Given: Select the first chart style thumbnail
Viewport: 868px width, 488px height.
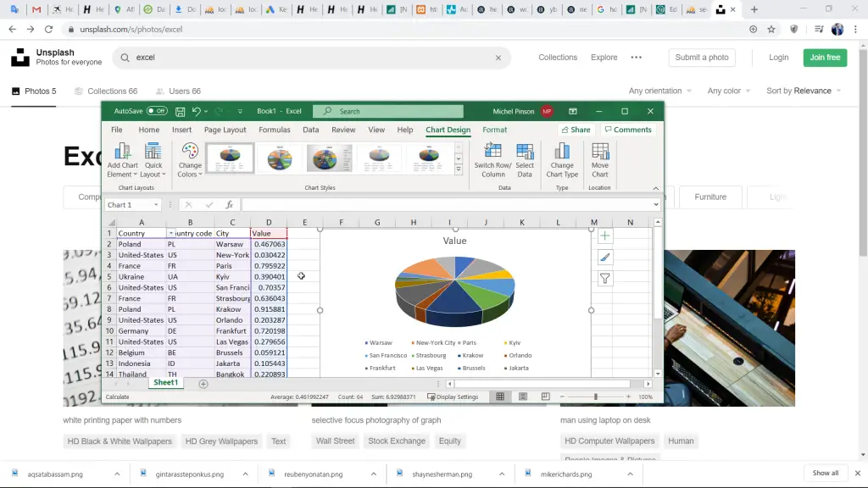Looking at the screenshot, I should tap(230, 158).
